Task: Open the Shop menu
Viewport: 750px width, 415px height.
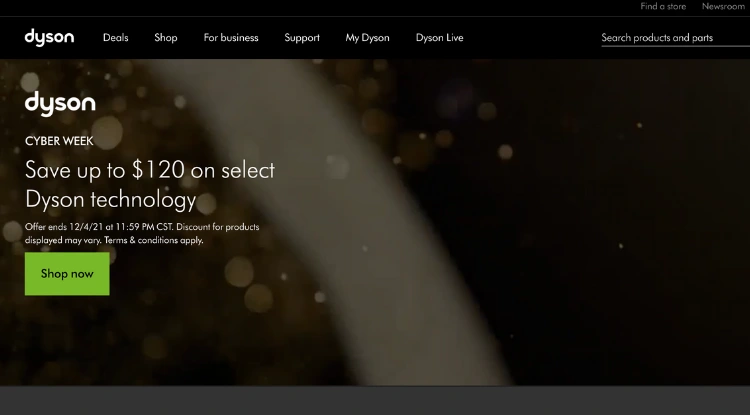Action: click(x=165, y=38)
